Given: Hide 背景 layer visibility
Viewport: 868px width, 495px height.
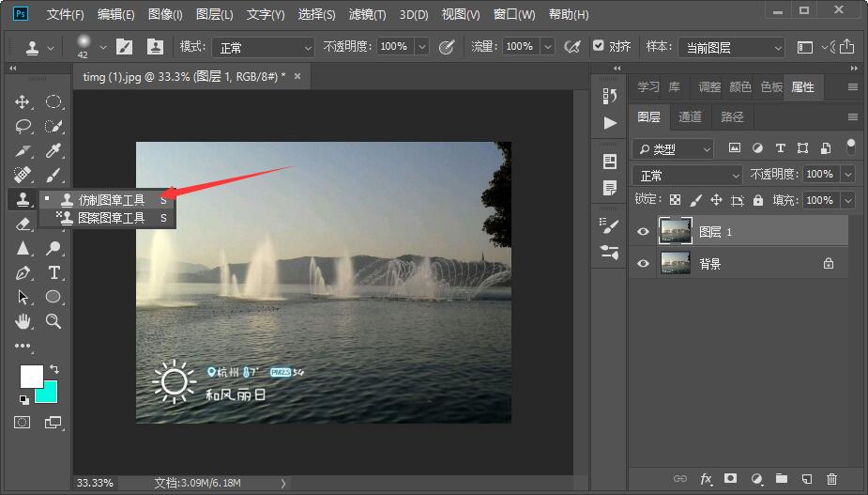Looking at the screenshot, I should point(643,263).
